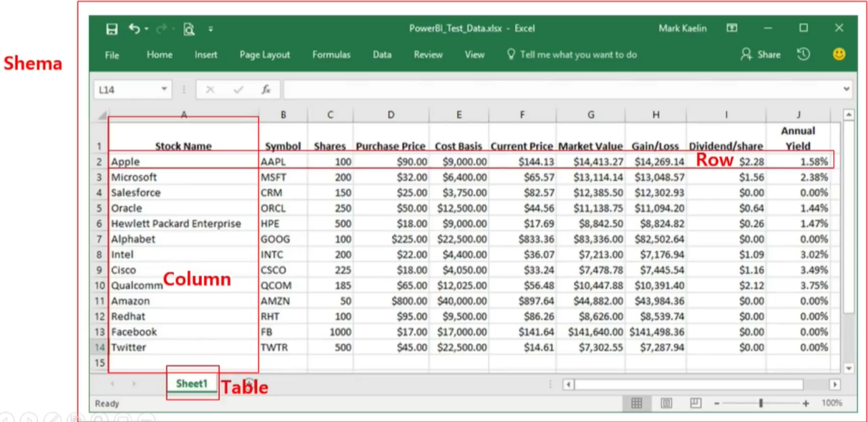This screenshot has width=868, height=422.
Task: Click the 100% zoom level
Action: pyautogui.click(x=832, y=403)
